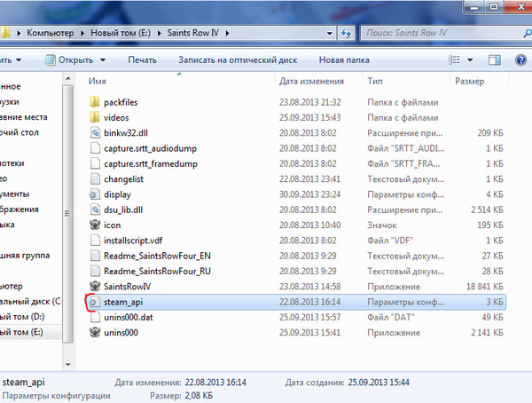The height and width of the screenshot is (403, 532).
Task: Open the Открыть dropdown arrow
Action: 103,60
